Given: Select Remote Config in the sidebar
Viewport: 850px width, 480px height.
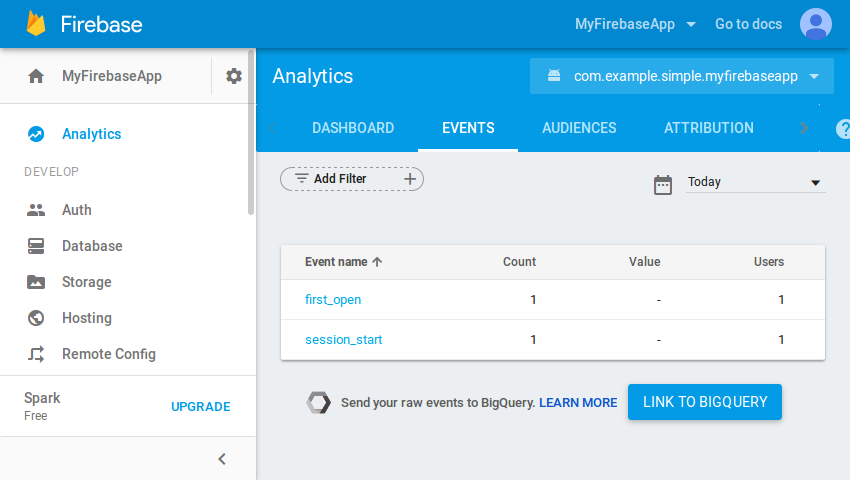Looking at the screenshot, I should tap(108, 354).
